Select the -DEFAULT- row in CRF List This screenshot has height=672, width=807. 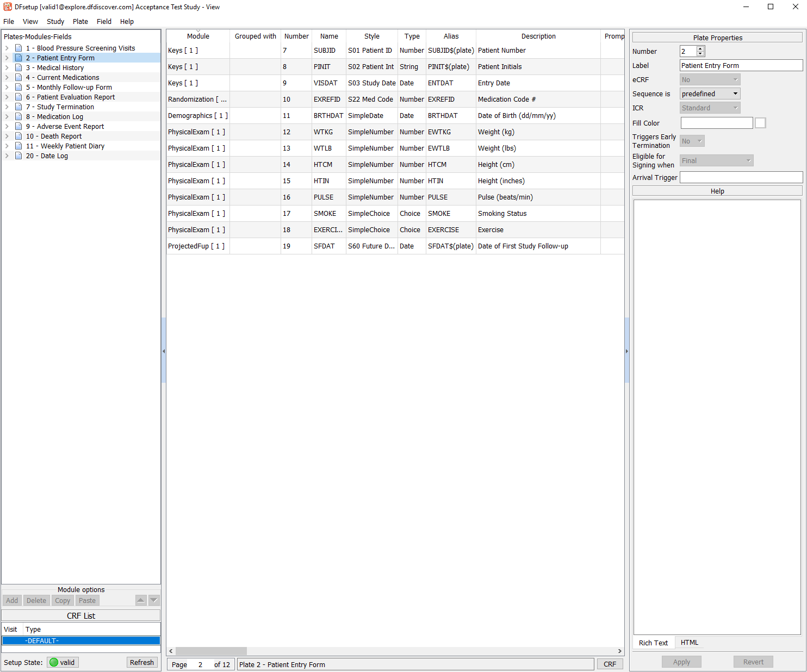[81, 641]
